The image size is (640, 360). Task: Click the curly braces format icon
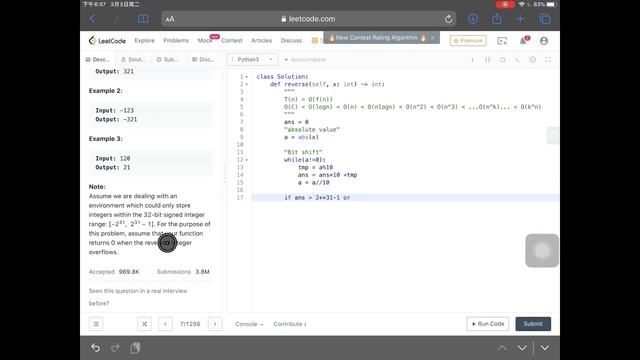(487, 60)
